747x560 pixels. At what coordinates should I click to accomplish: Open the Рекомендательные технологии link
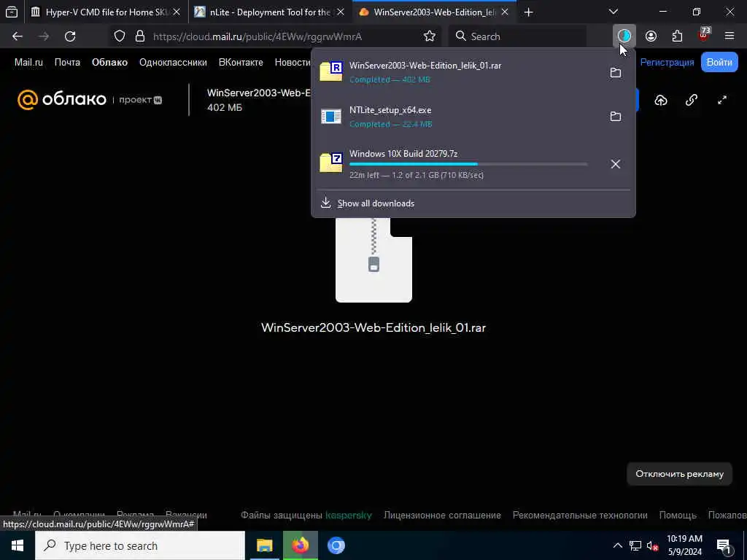580,516
